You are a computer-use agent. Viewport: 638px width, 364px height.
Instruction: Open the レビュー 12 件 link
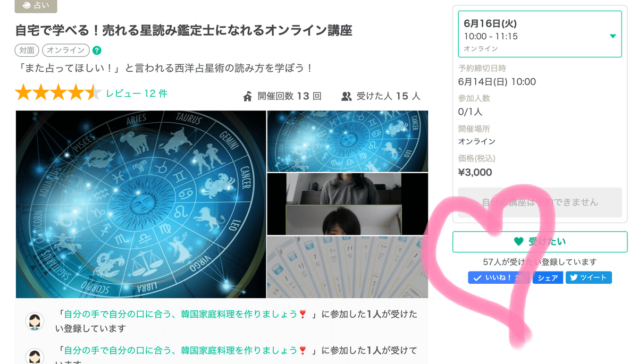(137, 94)
